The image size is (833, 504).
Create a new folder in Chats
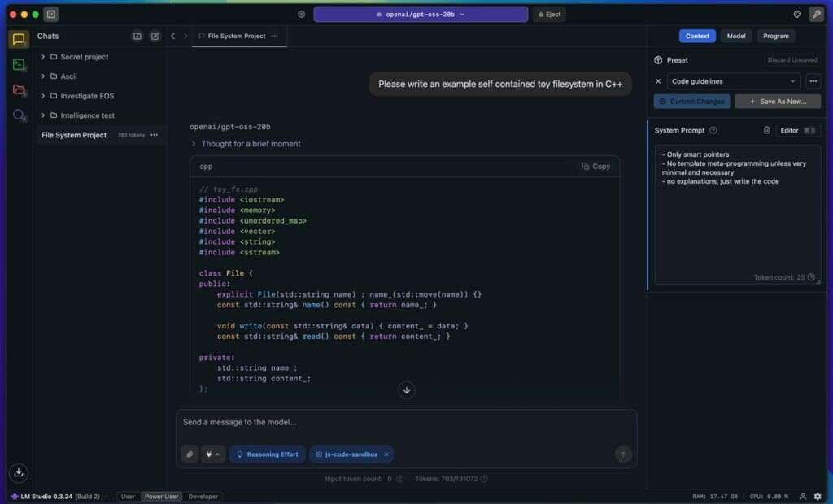(x=137, y=36)
